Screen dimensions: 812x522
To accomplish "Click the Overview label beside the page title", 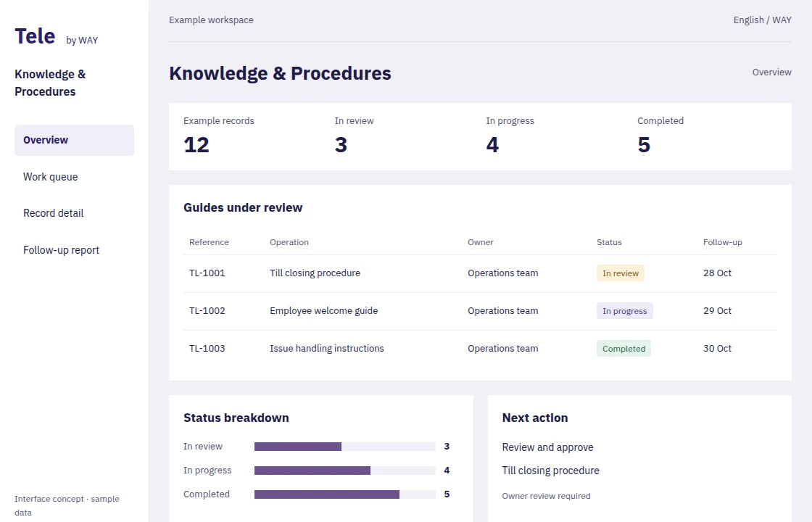I will (x=771, y=72).
